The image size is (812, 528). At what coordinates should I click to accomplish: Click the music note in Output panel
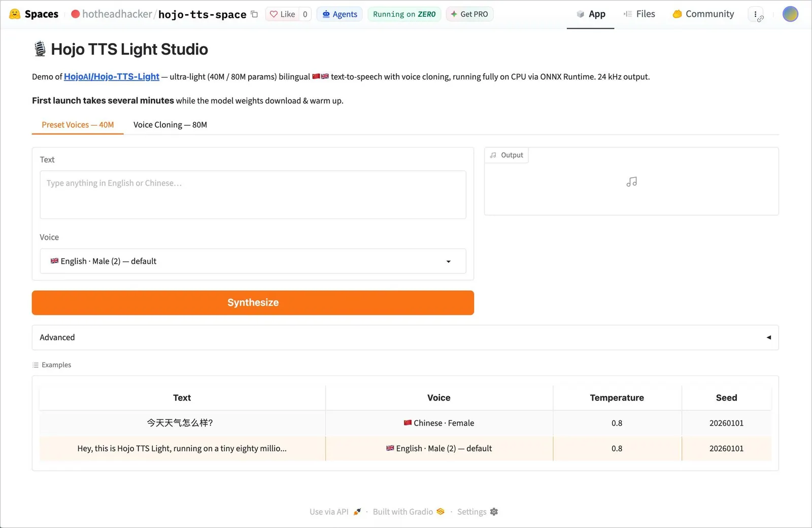point(631,182)
